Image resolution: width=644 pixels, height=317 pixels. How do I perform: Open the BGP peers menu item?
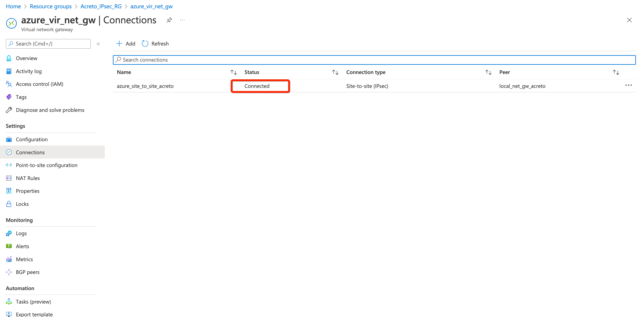pos(28,272)
